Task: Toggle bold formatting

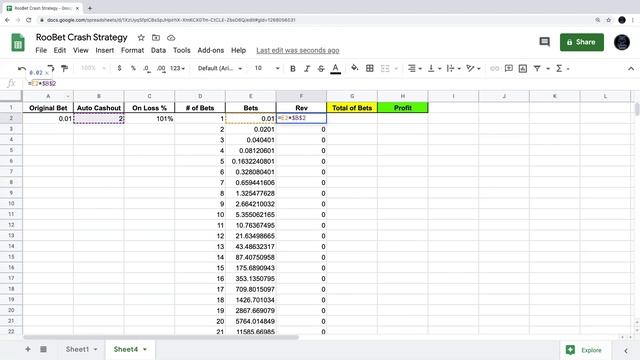Action: [x=293, y=69]
